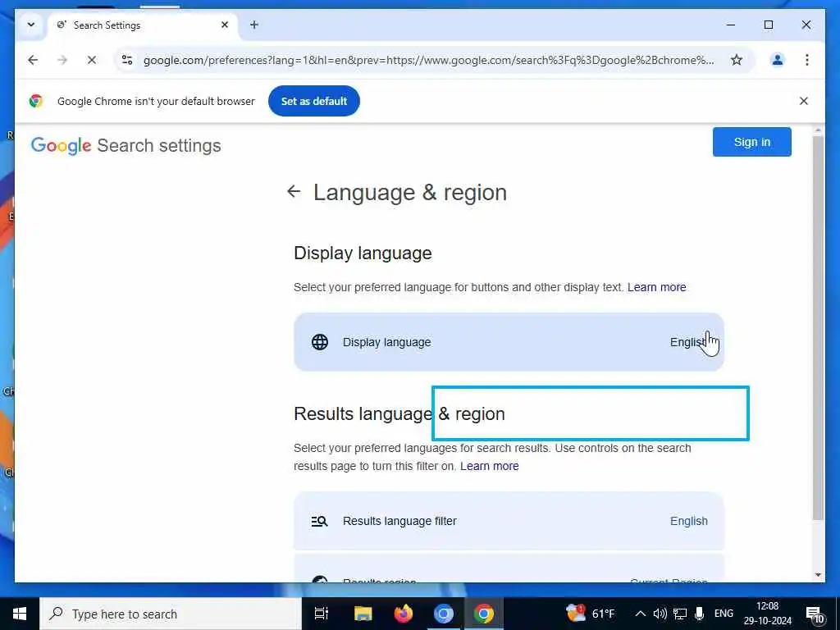This screenshot has height=630, width=840.
Task: Open the Chromium icon on the taskbar
Action: (x=444, y=614)
